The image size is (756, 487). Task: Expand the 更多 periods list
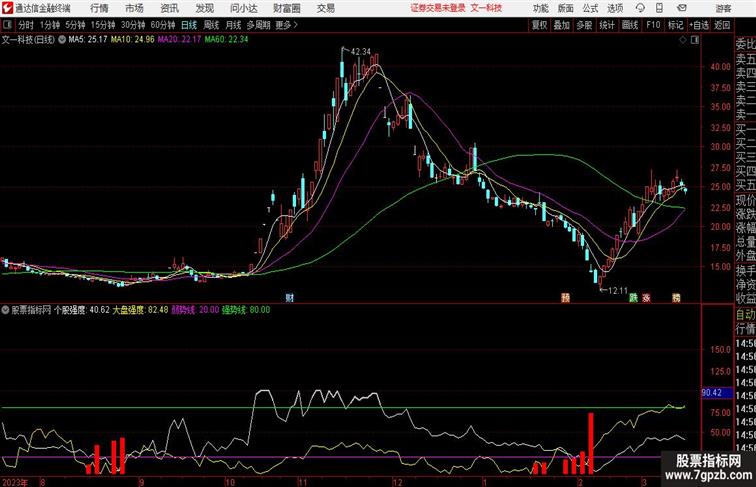286,25
